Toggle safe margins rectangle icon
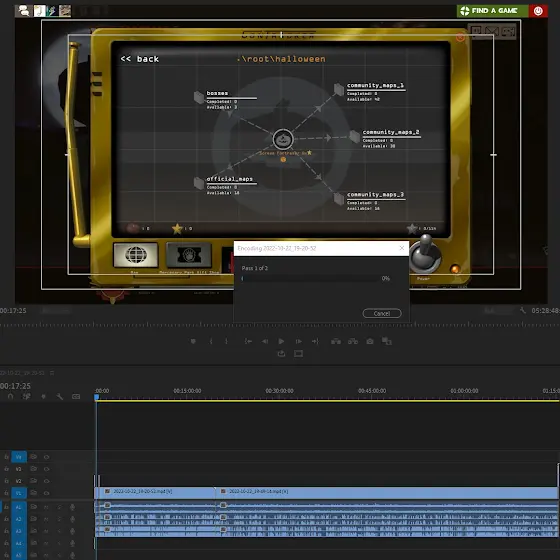Viewport: 560px width, 560px height. [x=298, y=354]
